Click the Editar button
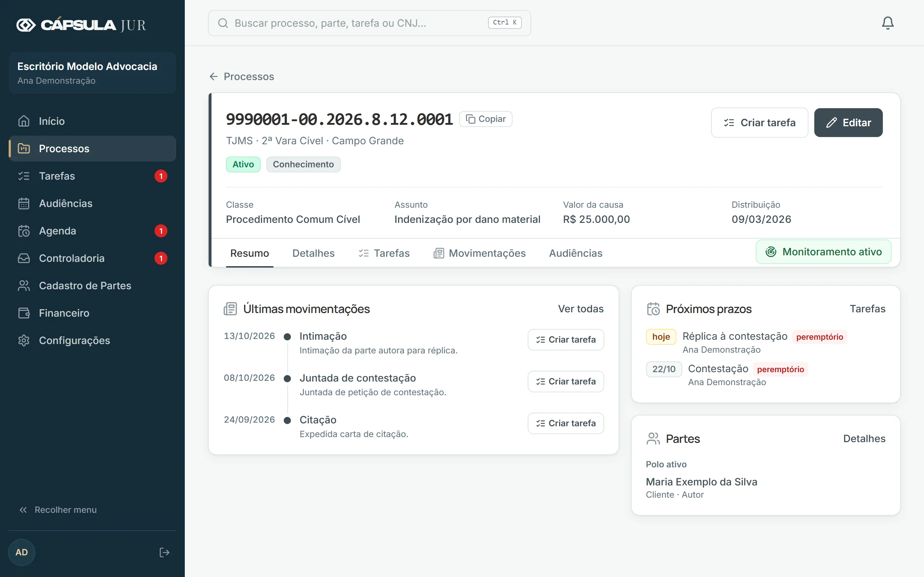The height and width of the screenshot is (577, 924). (848, 123)
